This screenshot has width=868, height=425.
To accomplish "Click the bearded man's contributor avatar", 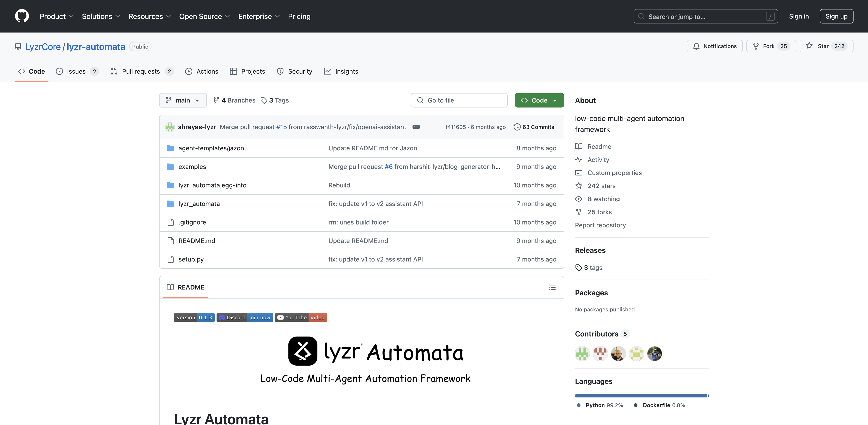I will click(618, 353).
